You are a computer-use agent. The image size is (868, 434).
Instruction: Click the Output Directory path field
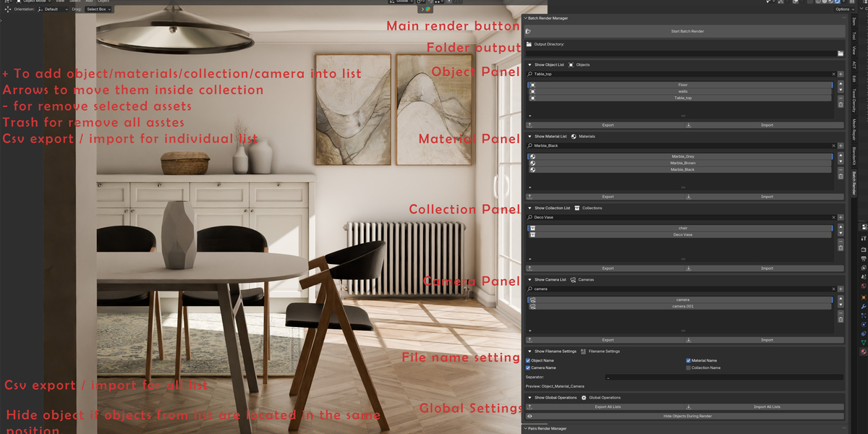pyautogui.click(x=680, y=54)
